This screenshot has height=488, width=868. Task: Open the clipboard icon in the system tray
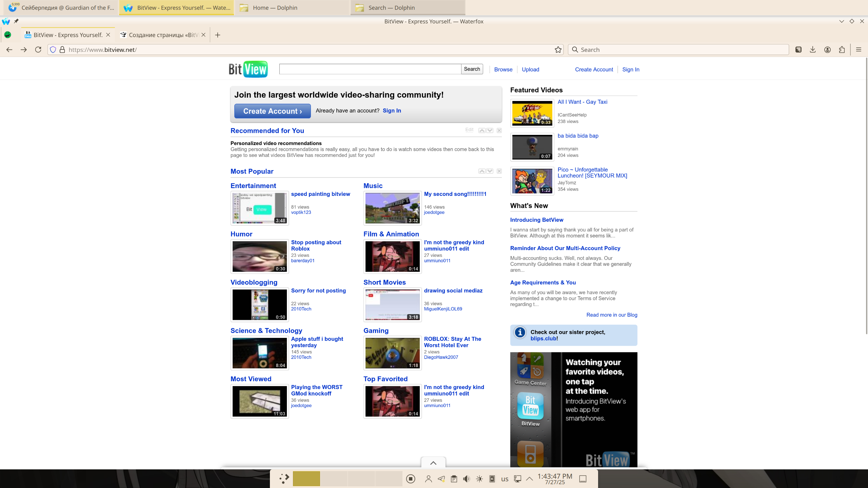click(x=454, y=479)
